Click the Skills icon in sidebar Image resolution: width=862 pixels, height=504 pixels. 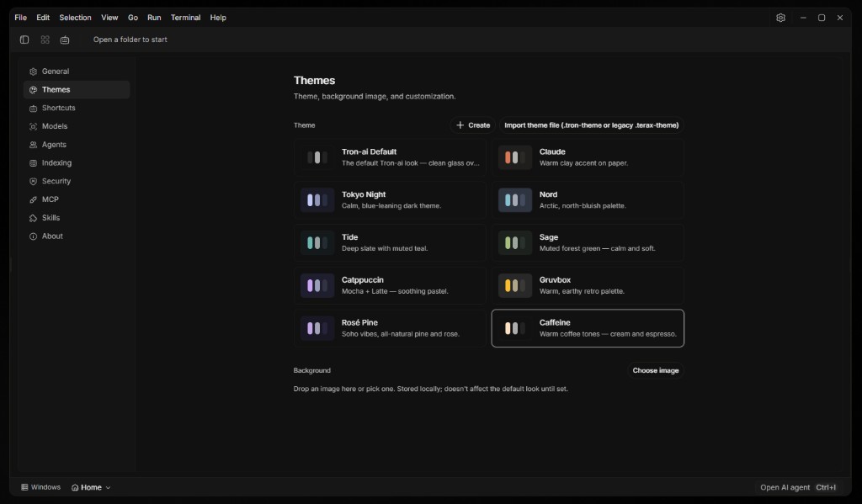33,218
